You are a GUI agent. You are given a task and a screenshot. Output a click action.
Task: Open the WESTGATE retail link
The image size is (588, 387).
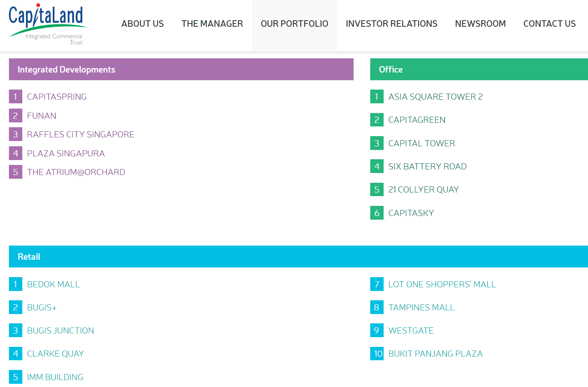click(x=411, y=331)
